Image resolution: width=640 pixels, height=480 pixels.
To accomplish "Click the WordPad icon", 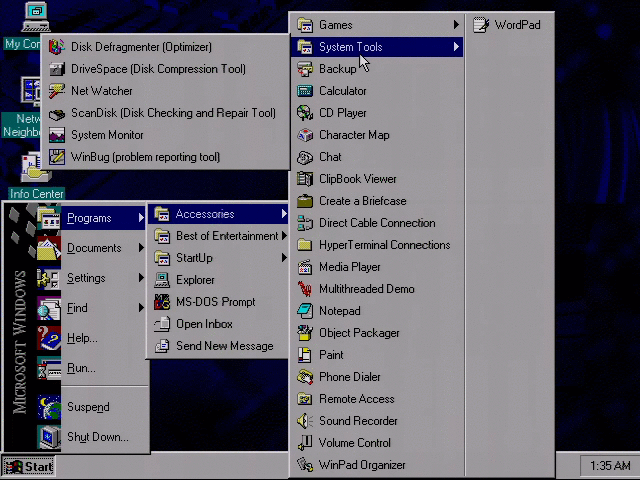I will click(x=481, y=25).
